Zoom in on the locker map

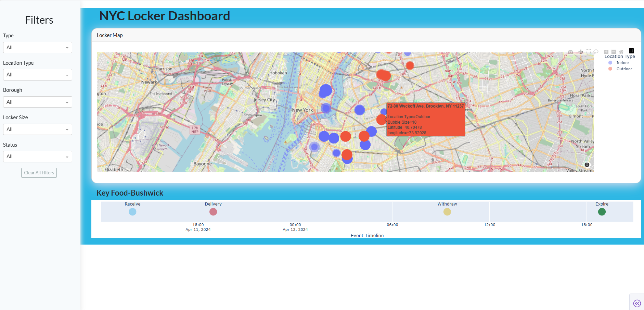tap(606, 52)
